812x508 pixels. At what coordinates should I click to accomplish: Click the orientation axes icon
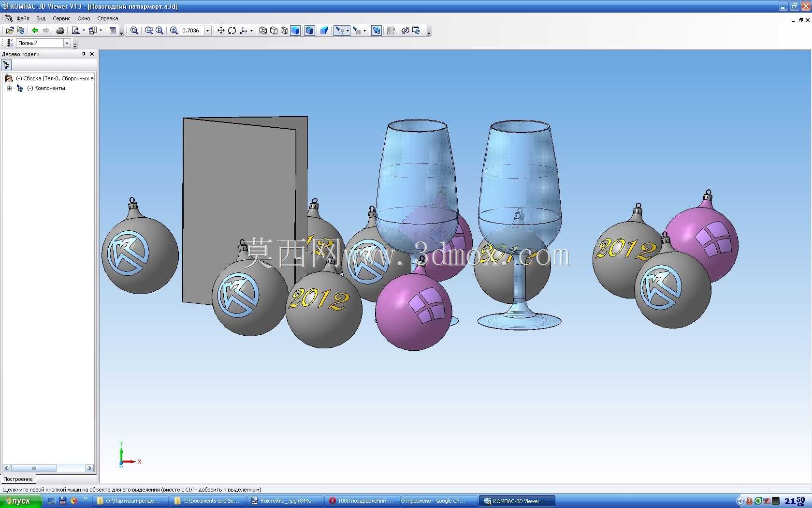tap(244, 30)
